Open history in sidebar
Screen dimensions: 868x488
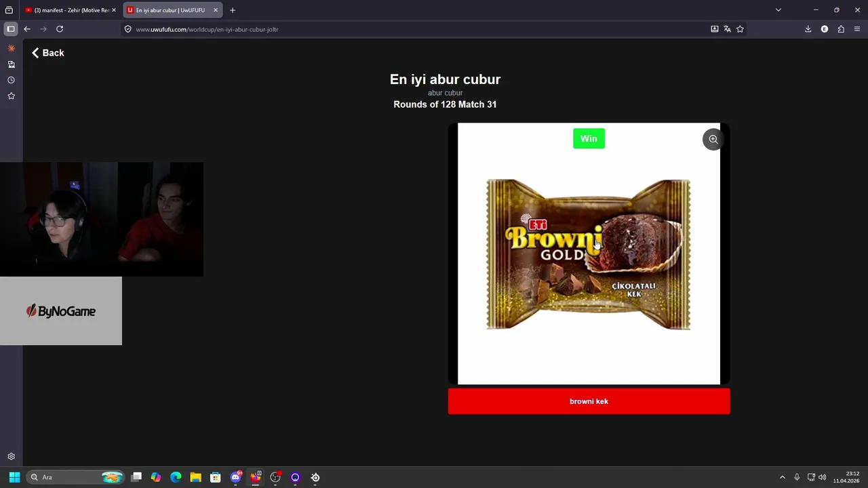(11, 80)
